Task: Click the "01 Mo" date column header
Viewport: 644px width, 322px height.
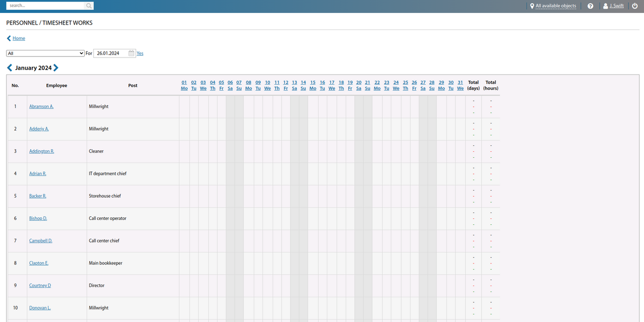Action: coord(184,85)
